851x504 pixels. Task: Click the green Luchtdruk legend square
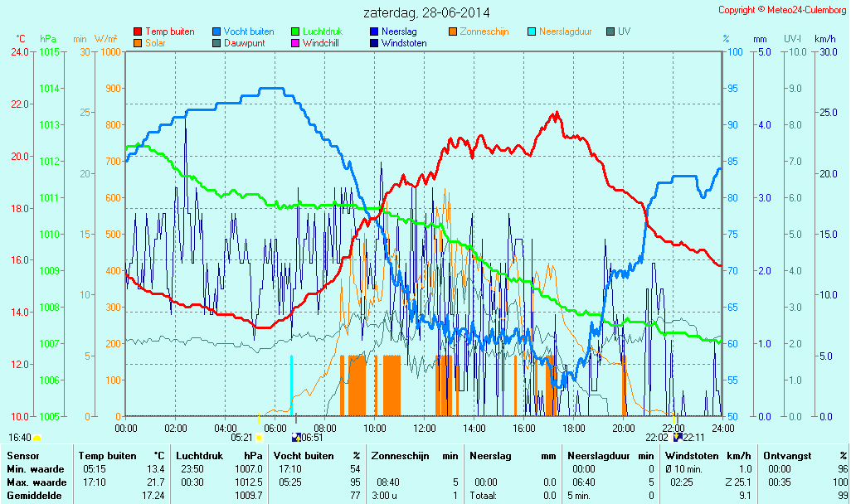coord(295,31)
